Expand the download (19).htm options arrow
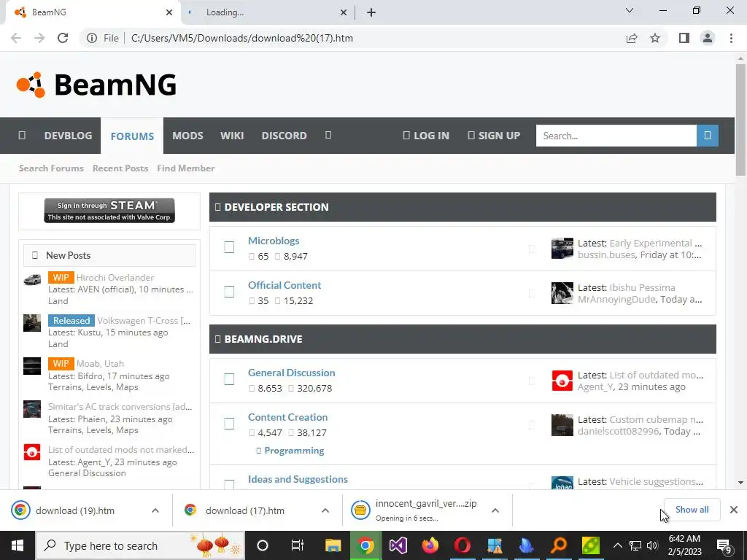 coord(155,510)
